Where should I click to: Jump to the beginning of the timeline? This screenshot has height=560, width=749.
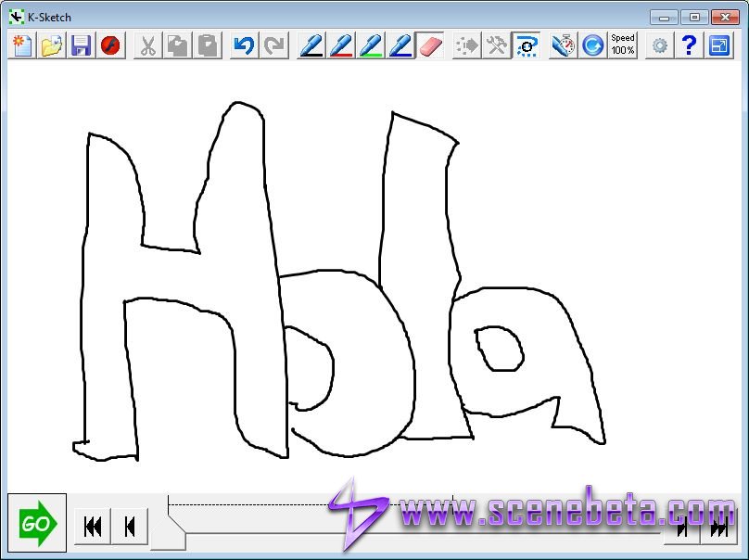pyautogui.click(x=92, y=526)
